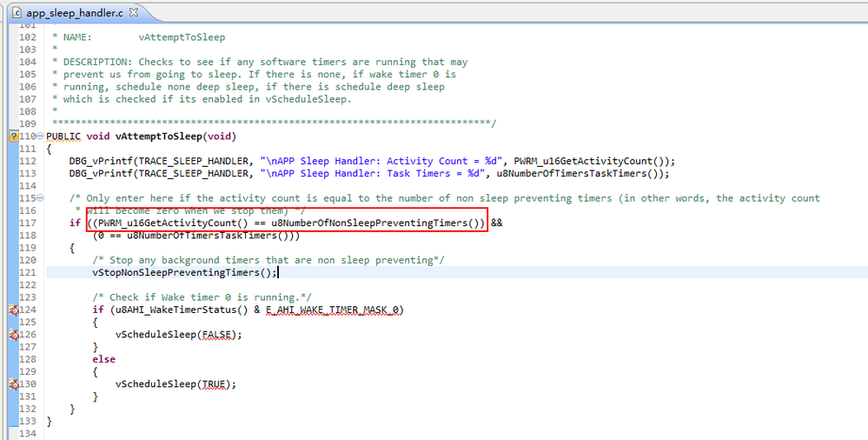Screen dimensions: 868x440
Task: Click vAttemptToSleep in the NAME comment
Action: point(182,37)
